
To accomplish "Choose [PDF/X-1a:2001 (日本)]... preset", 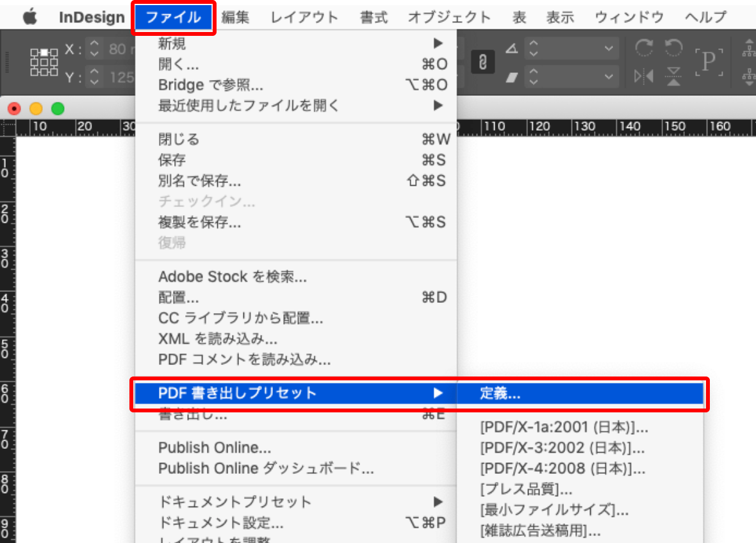I will 580,427.
